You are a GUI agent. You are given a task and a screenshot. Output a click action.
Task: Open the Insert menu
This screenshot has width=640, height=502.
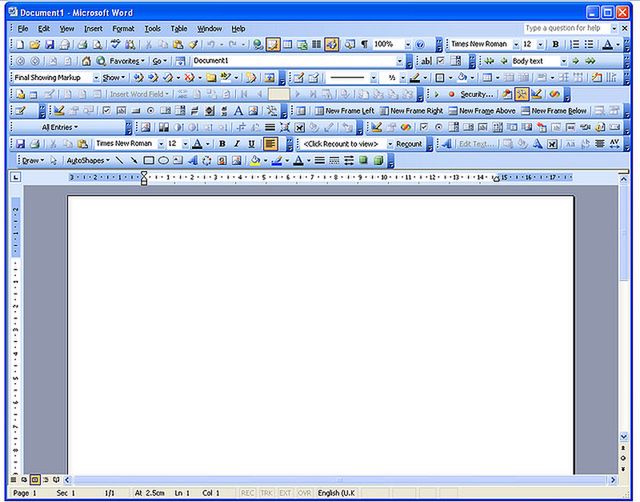(x=93, y=29)
